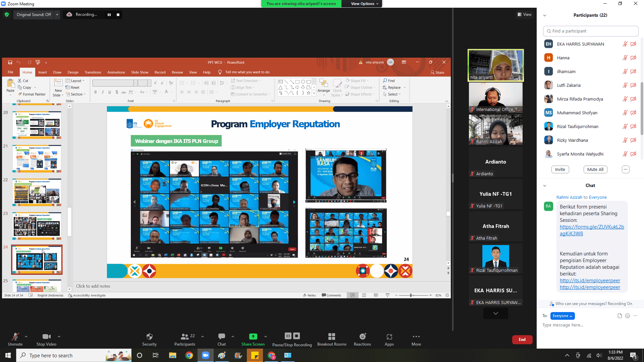Pause the recording at top bar

tap(109, 15)
